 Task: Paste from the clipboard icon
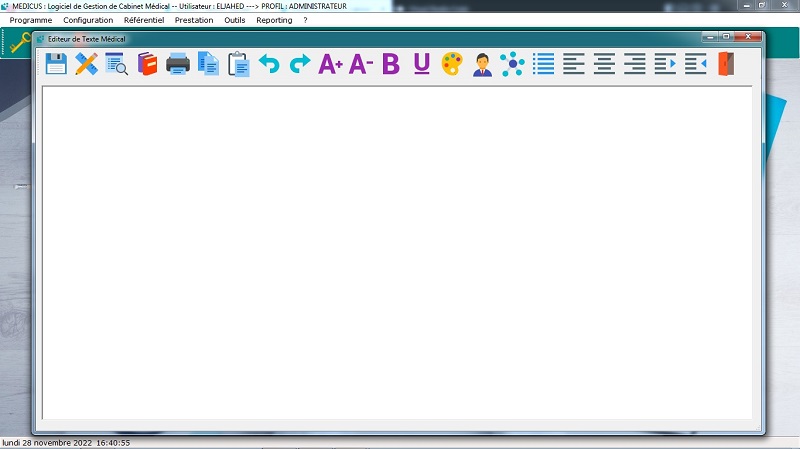239,64
